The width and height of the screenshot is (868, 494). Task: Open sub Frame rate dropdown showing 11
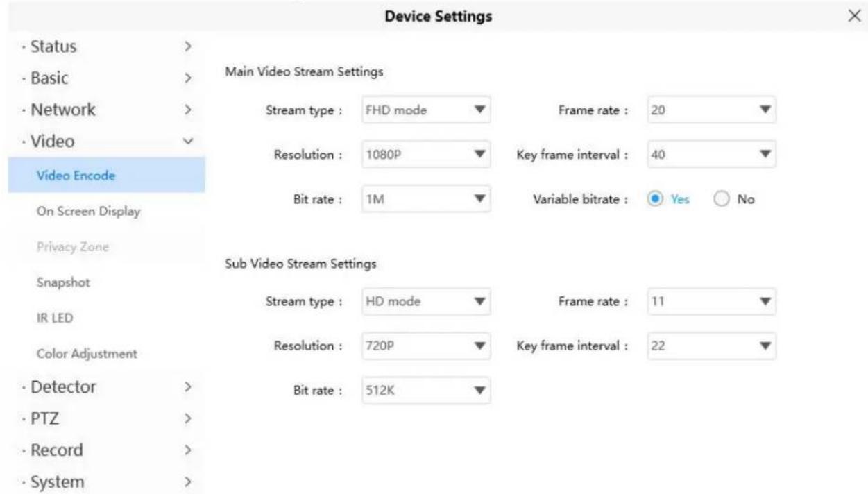click(x=711, y=302)
